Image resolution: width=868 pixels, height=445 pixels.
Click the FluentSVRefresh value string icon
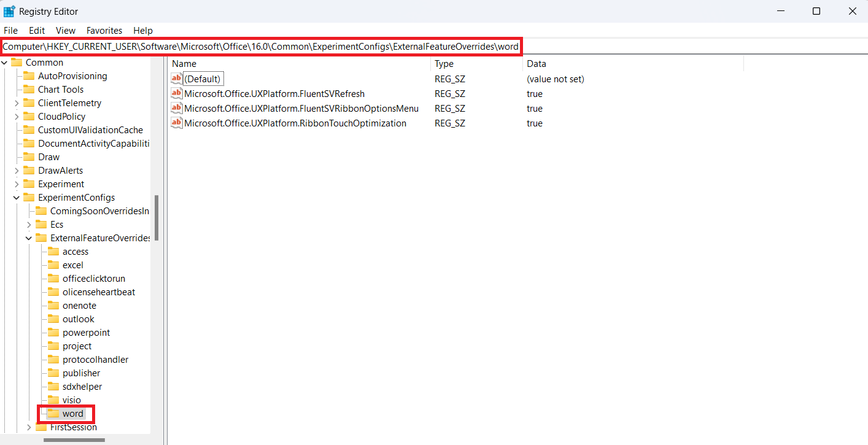point(177,93)
